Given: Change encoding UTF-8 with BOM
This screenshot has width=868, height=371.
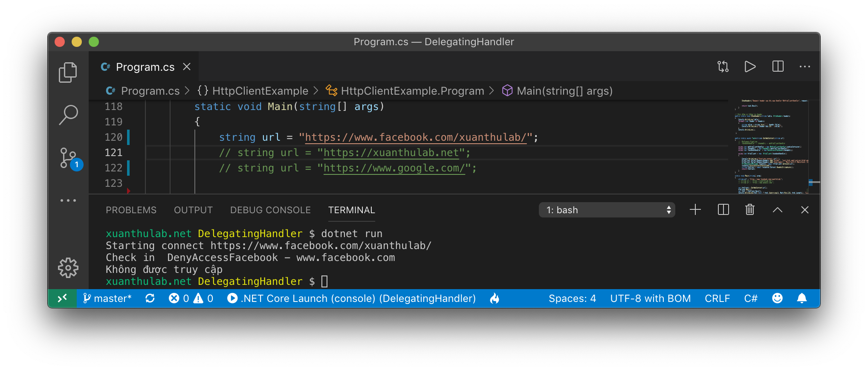Looking at the screenshot, I should tap(651, 299).
